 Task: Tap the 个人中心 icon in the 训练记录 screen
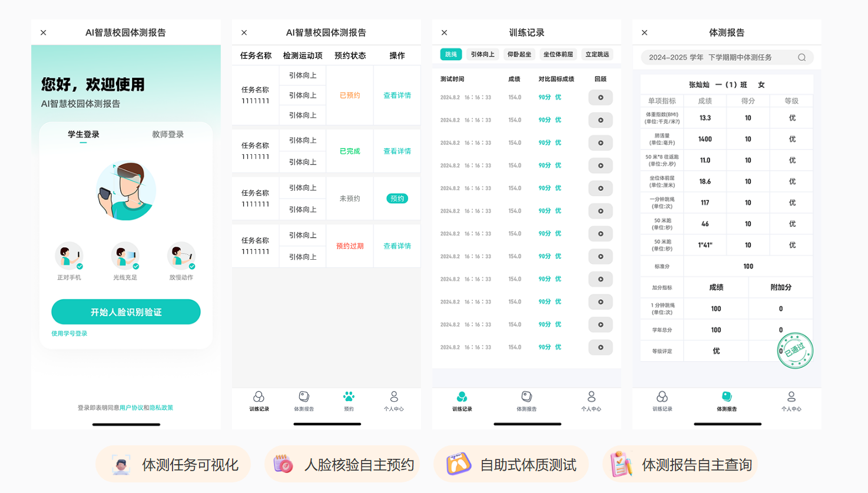[591, 398]
